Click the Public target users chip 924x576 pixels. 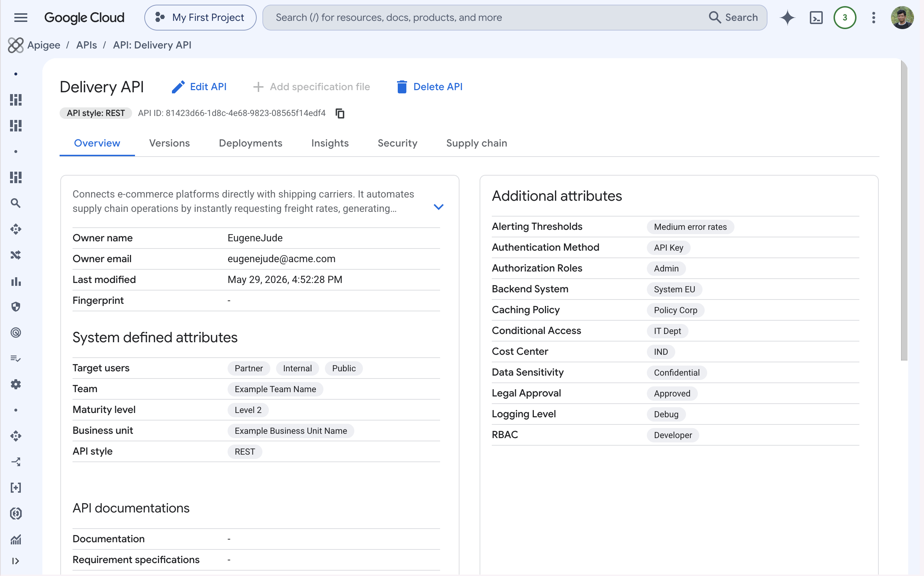[x=344, y=368]
